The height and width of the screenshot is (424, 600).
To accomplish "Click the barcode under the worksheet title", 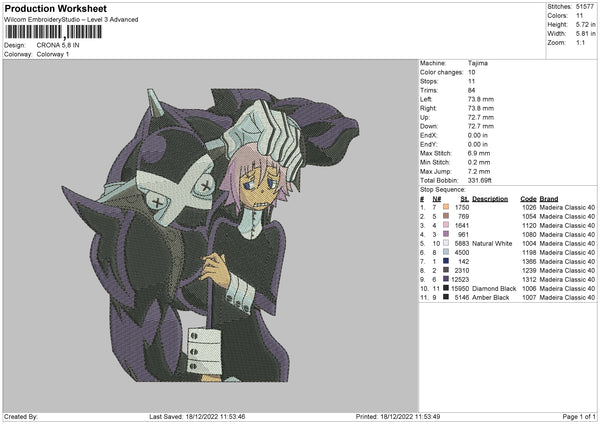I will (54, 32).
